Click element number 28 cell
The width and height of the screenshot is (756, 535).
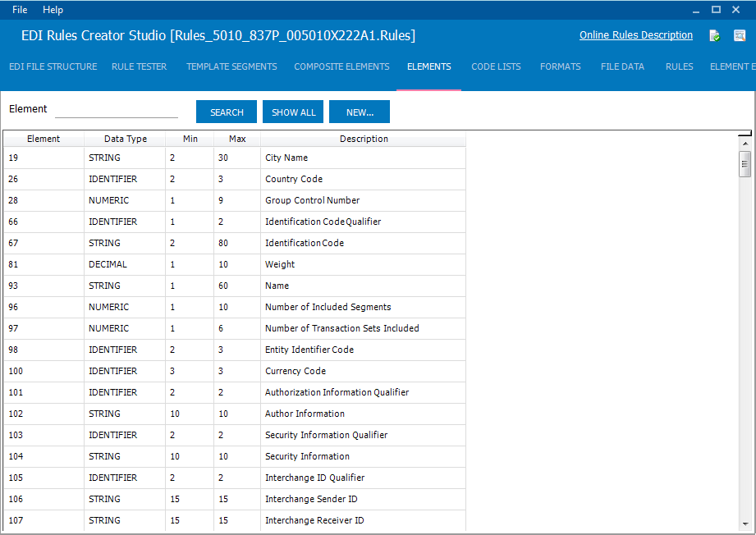coord(44,200)
